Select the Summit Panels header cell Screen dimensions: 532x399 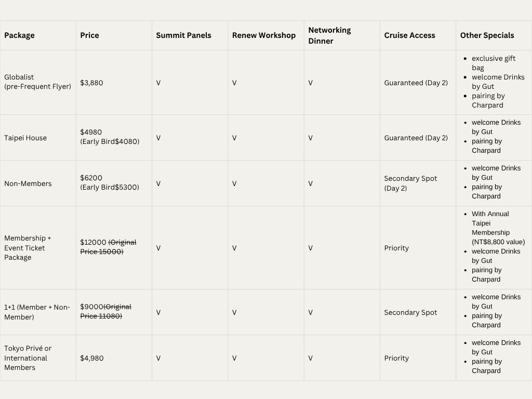(x=190, y=35)
